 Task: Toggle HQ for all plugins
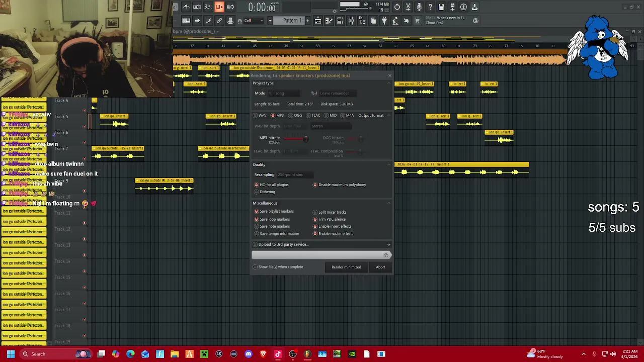(x=272, y=185)
